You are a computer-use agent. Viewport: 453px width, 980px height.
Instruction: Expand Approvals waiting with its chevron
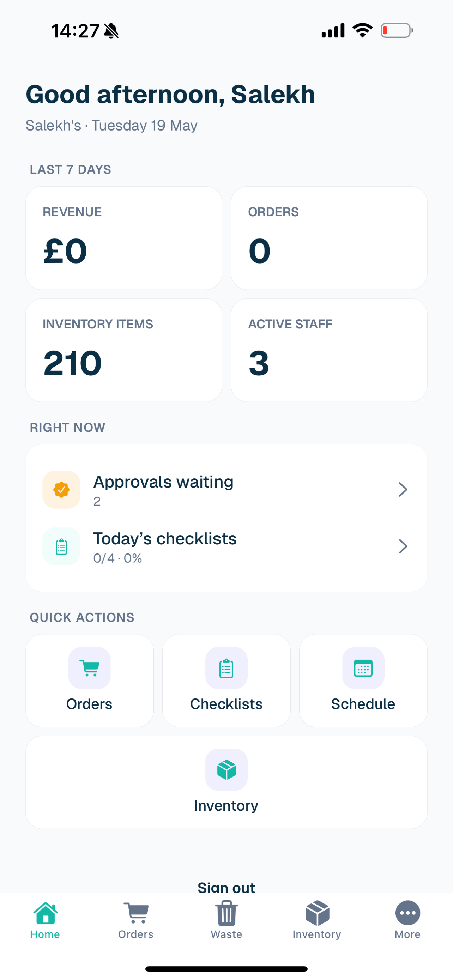[x=403, y=489]
